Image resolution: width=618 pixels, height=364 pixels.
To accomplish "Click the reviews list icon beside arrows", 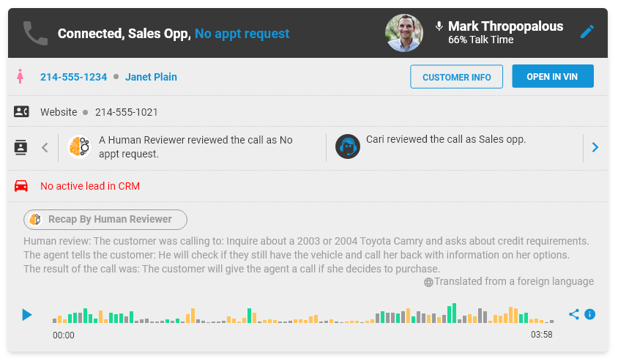I will click(x=21, y=147).
